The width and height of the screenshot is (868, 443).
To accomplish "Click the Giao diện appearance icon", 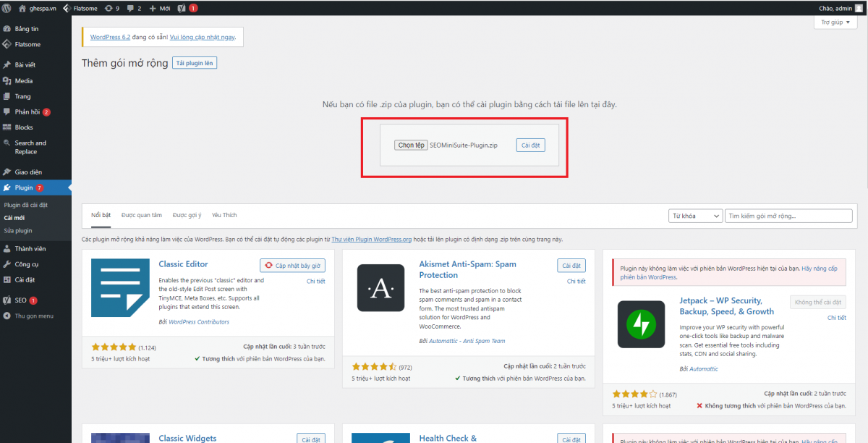I will 7,172.
